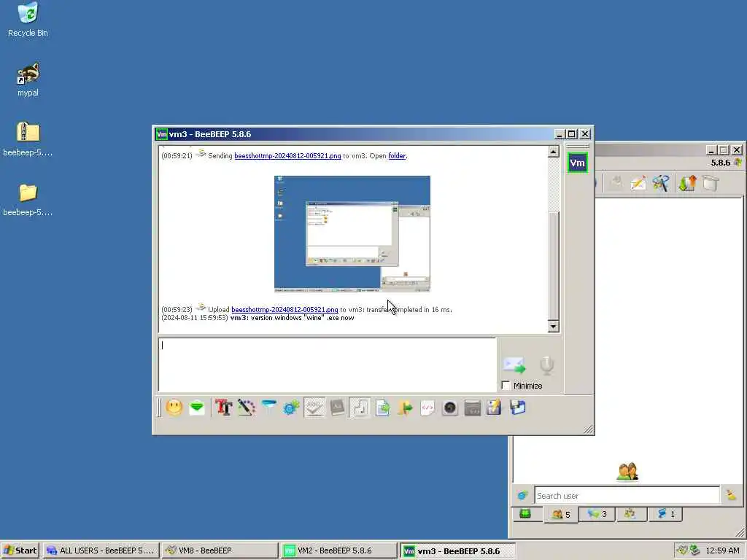The height and width of the screenshot is (560, 747).
Task: Click the notepad with pencil icon
Action: coord(495,408)
